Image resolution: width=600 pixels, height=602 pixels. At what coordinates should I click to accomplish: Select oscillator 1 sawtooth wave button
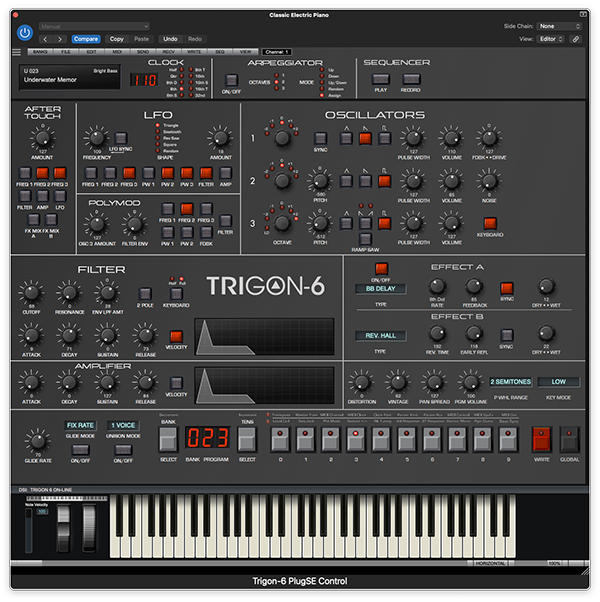(x=365, y=138)
